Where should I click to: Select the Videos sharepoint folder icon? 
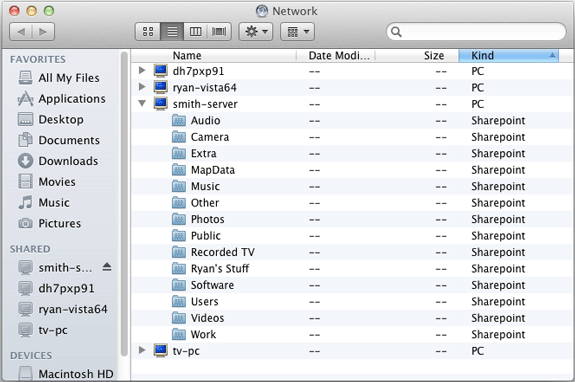pos(179,318)
